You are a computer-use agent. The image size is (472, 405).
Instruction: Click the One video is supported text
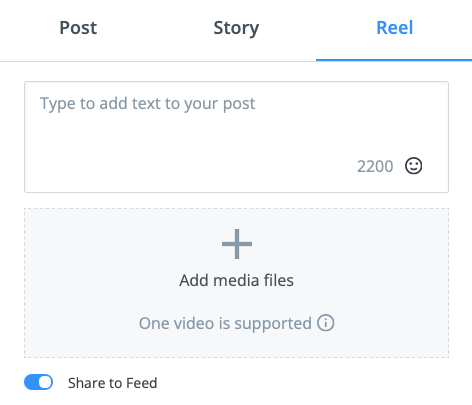coord(225,323)
